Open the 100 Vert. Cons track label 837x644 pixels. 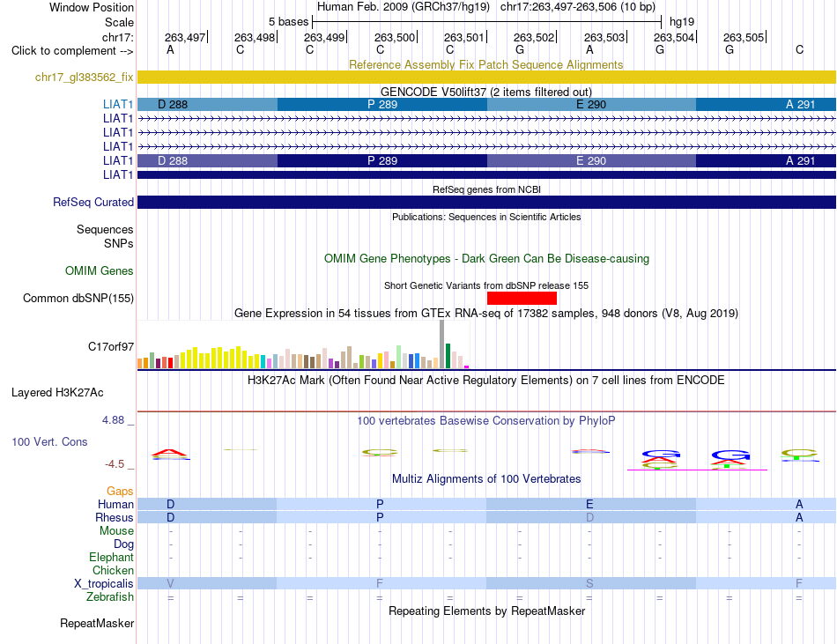click(49, 441)
